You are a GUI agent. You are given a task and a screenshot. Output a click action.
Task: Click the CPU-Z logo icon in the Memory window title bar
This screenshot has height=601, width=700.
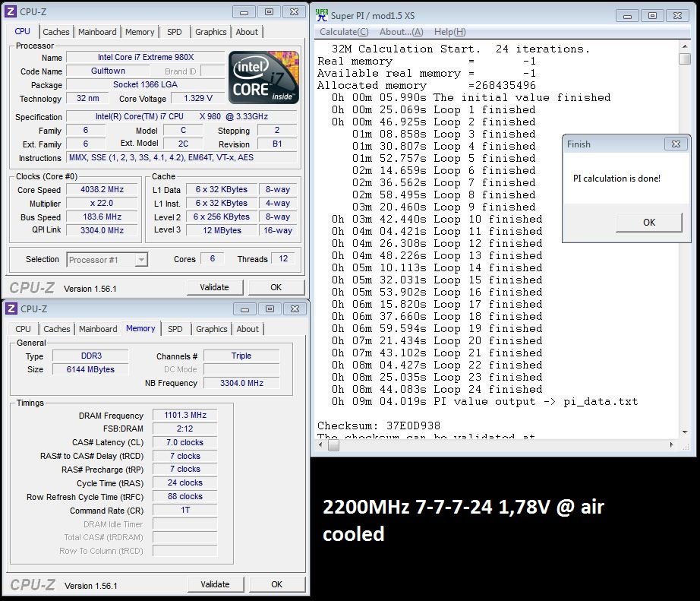pos(11,308)
